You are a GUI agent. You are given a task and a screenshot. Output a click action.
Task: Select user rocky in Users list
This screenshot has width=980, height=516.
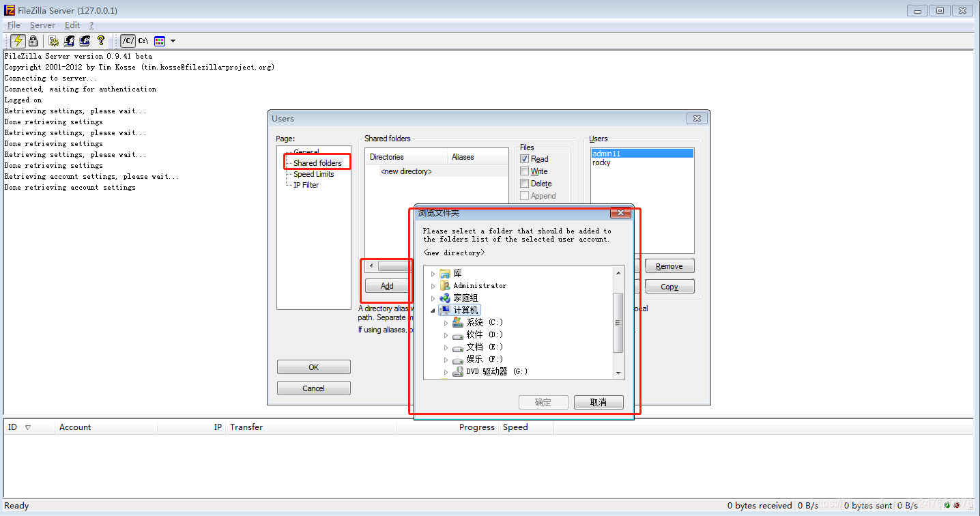642,162
